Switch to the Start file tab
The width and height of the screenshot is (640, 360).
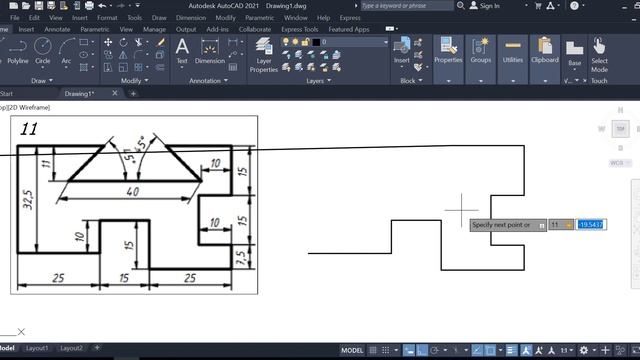coord(6,93)
